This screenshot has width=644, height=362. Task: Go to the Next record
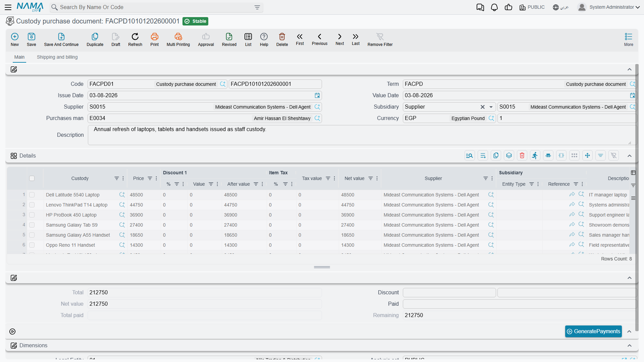[340, 39]
